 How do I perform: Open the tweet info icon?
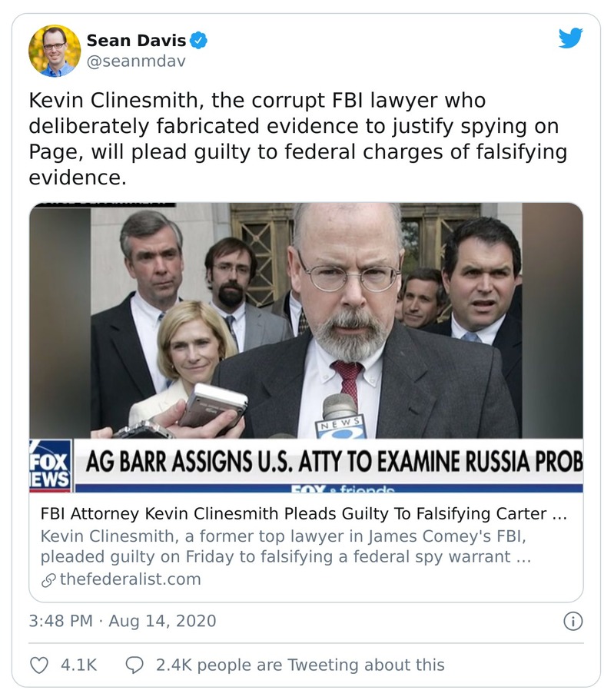coord(573,621)
